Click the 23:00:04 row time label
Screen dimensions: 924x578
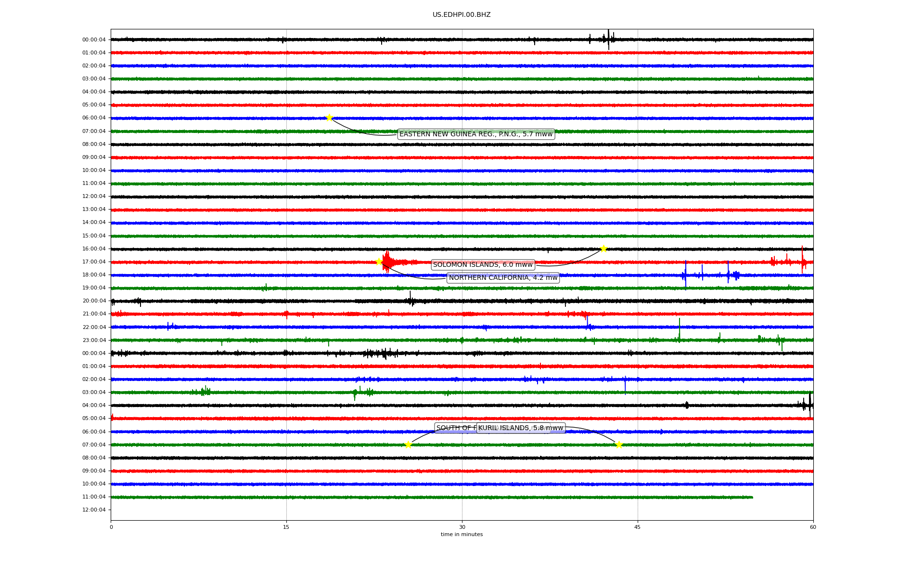coord(94,340)
